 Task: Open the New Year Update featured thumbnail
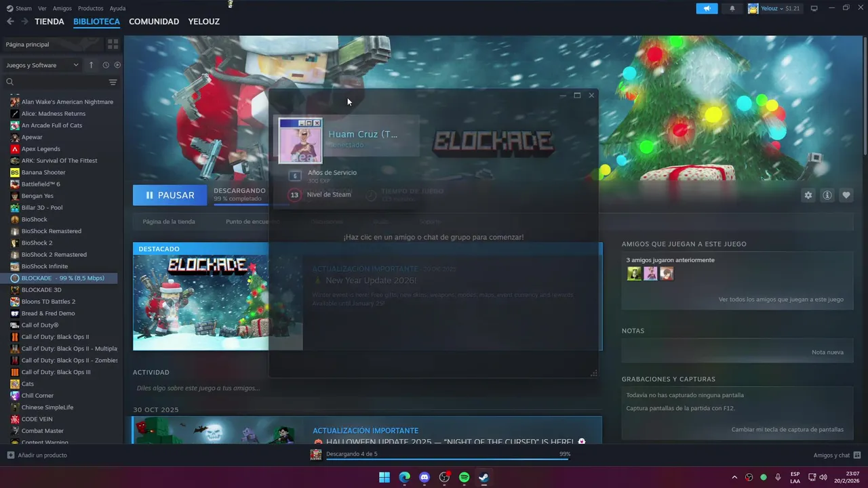click(218, 302)
